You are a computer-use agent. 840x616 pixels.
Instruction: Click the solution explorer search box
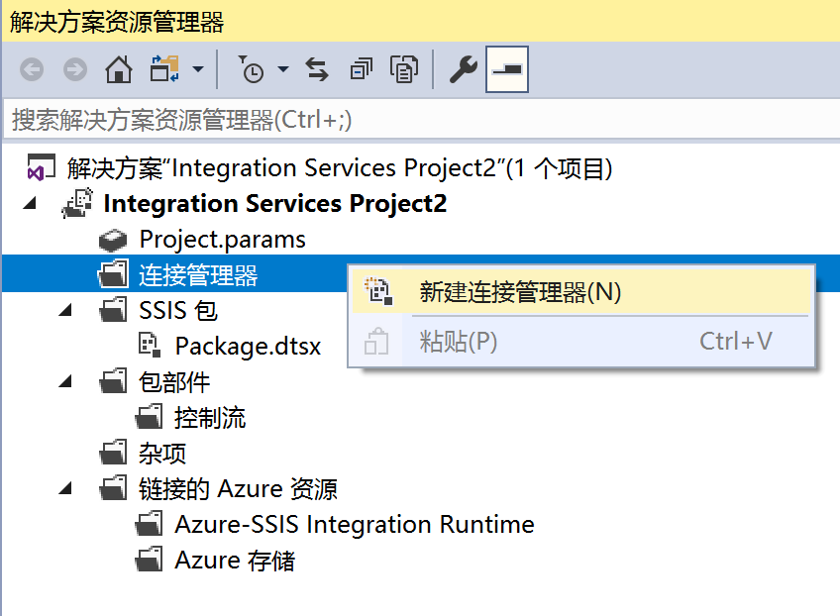416,121
